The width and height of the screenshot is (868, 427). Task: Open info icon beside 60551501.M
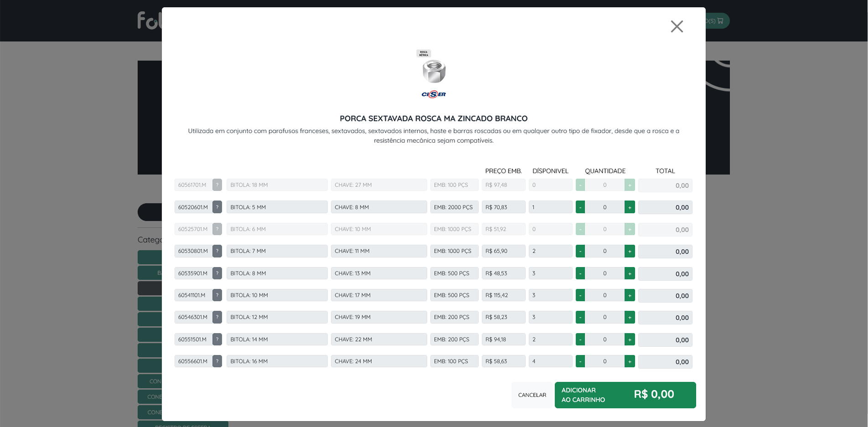point(217,340)
